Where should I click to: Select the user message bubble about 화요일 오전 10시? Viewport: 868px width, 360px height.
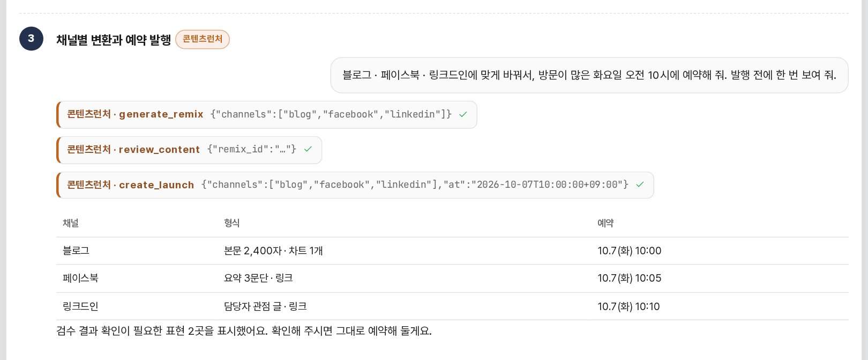[589, 75]
